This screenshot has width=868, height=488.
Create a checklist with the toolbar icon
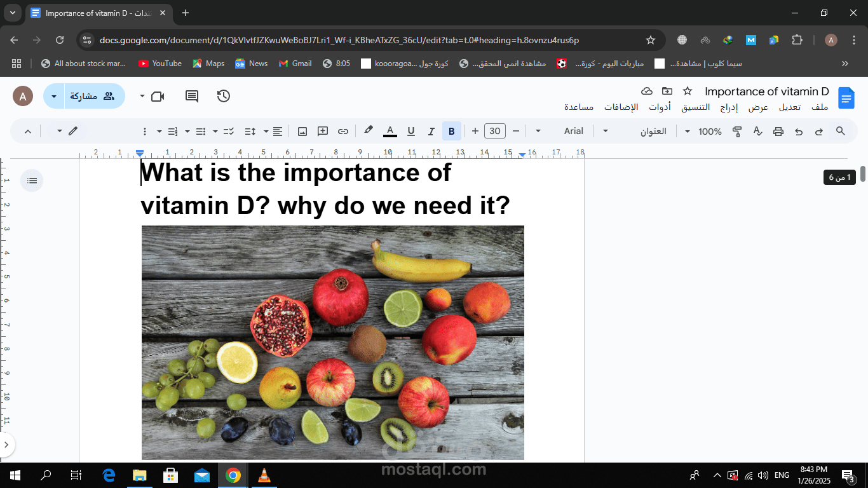click(229, 132)
